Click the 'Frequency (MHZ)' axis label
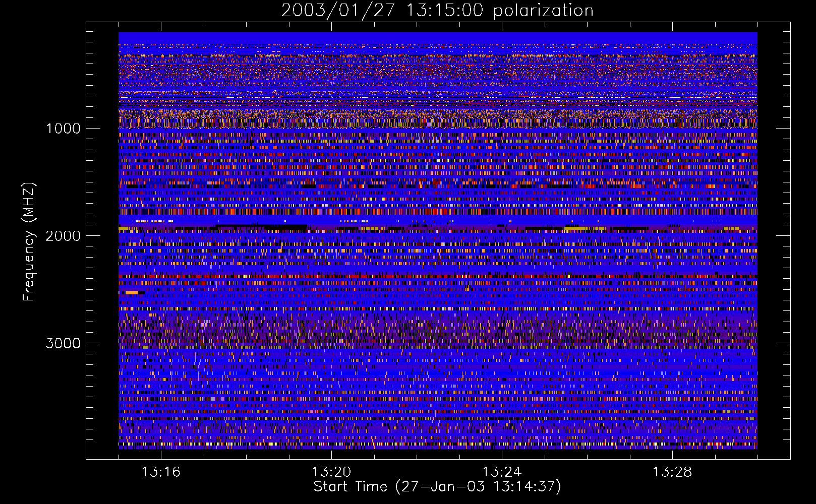This screenshot has width=816, height=504. (x=29, y=241)
